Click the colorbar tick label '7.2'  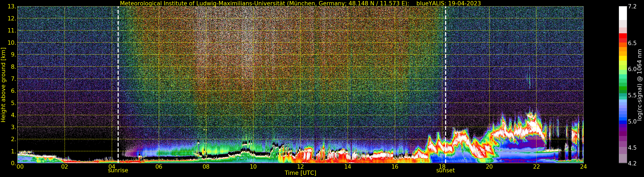632,6
